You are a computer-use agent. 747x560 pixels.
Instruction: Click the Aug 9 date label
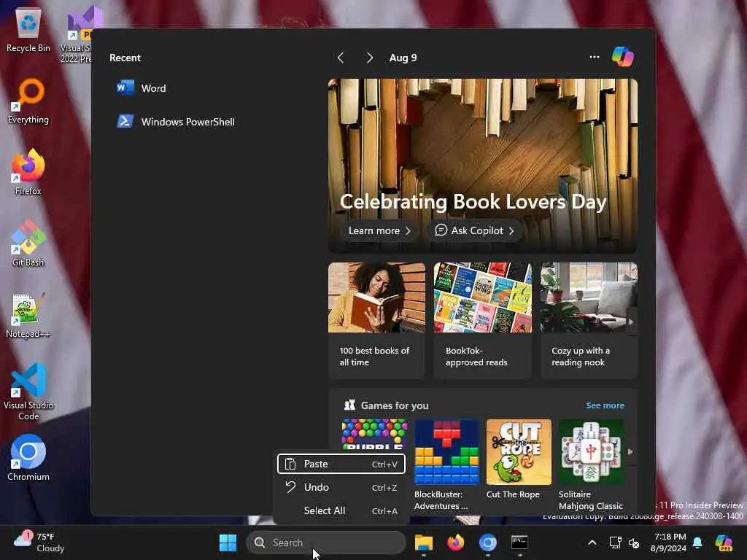coord(403,58)
